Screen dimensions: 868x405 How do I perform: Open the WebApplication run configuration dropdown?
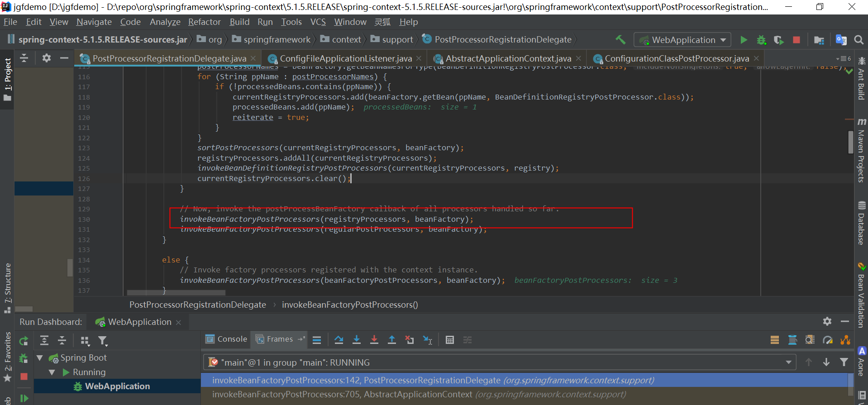[682, 40]
